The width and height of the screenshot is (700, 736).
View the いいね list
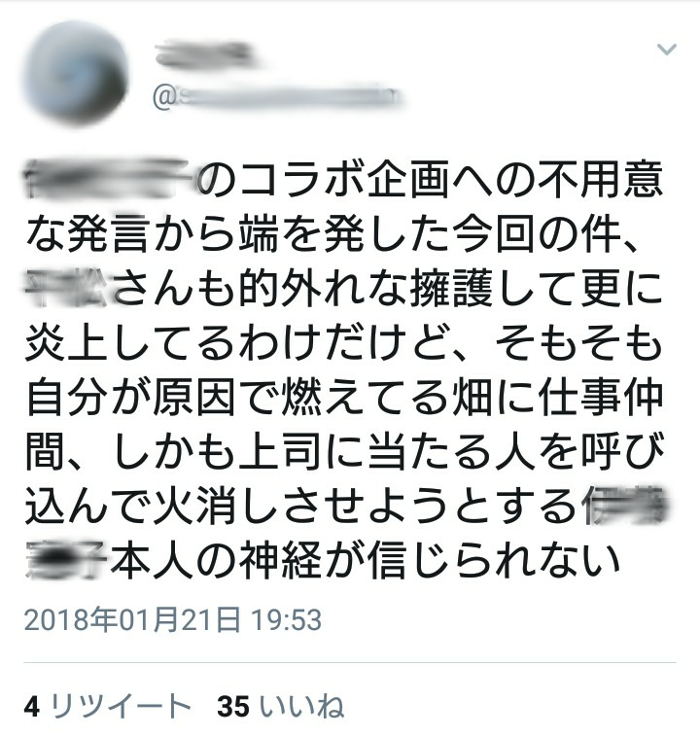click(302, 705)
